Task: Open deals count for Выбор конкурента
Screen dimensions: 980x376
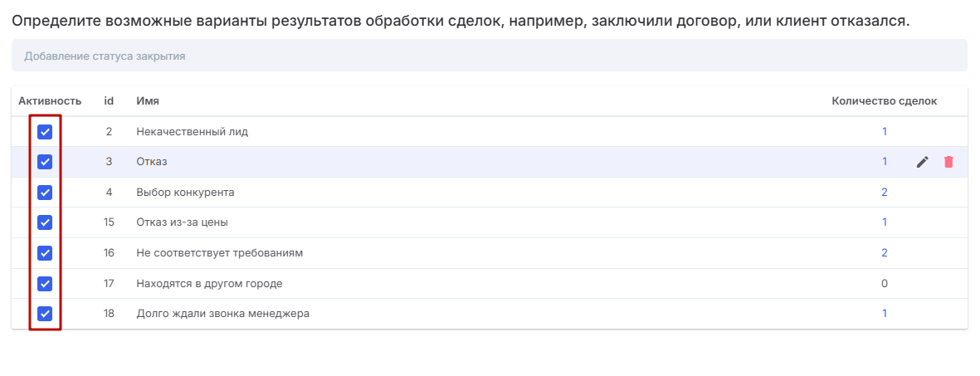Action: coord(885,193)
